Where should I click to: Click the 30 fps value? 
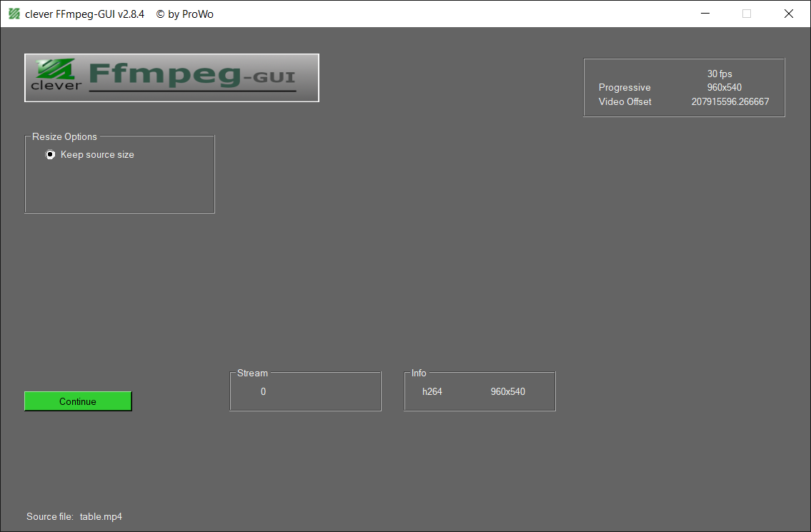coord(720,74)
